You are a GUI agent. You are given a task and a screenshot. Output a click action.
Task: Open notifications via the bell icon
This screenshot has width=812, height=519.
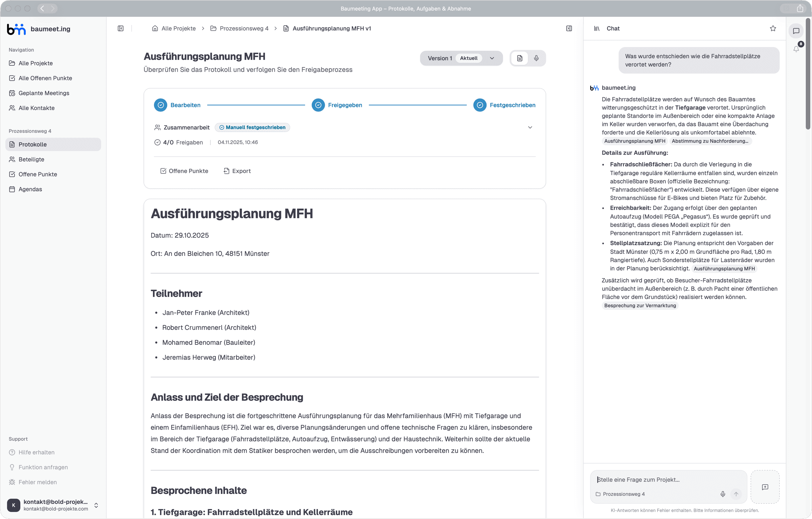click(796, 49)
